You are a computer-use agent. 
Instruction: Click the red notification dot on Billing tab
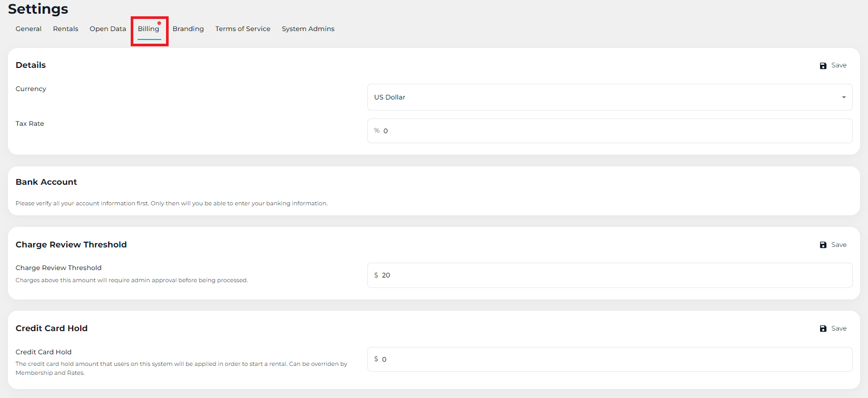coord(159,23)
